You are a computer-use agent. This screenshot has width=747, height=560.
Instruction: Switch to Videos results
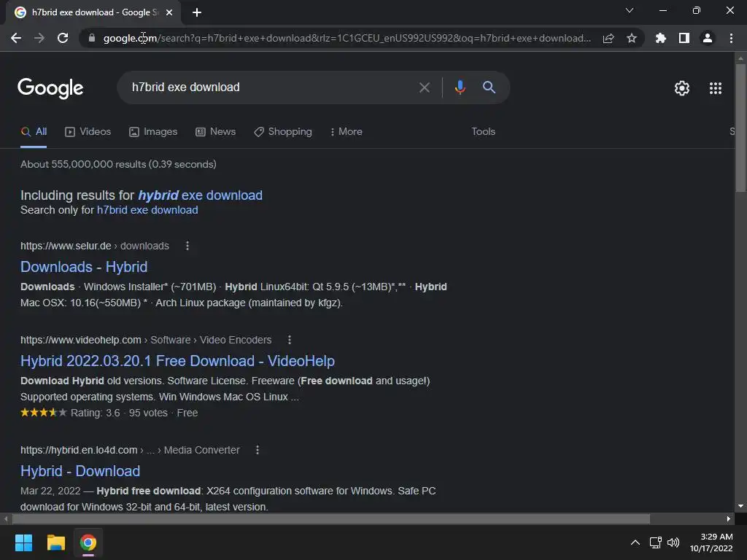[x=88, y=132]
